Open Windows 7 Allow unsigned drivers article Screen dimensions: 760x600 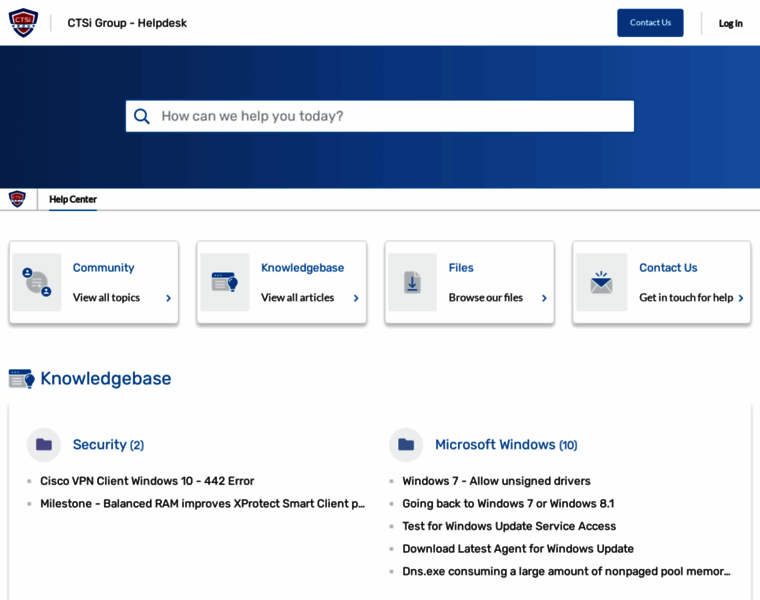tap(496, 481)
